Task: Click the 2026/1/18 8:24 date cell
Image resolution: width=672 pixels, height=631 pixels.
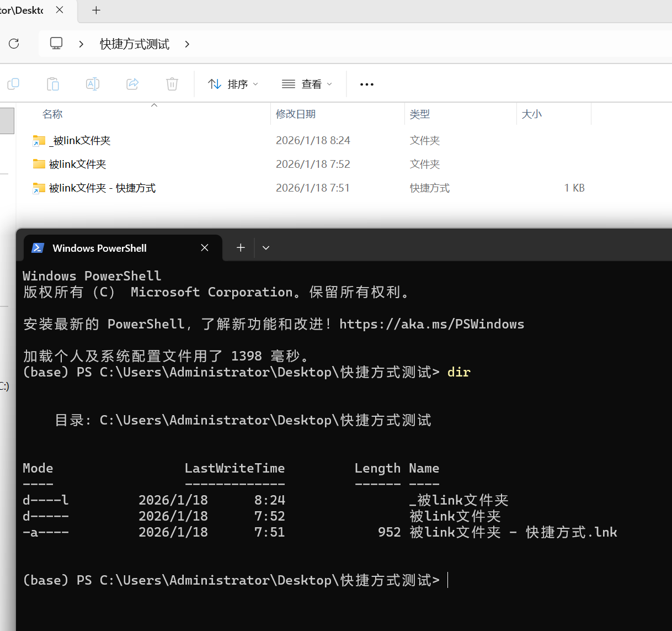Action: click(x=313, y=141)
